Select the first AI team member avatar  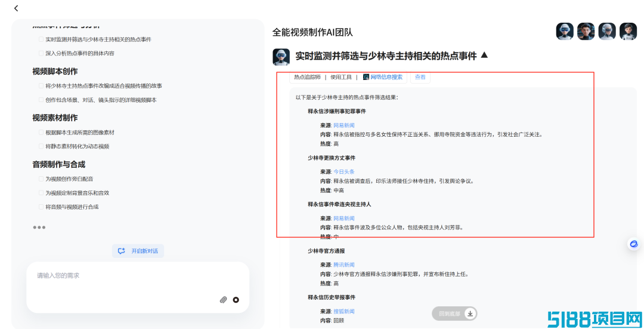tap(565, 31)
